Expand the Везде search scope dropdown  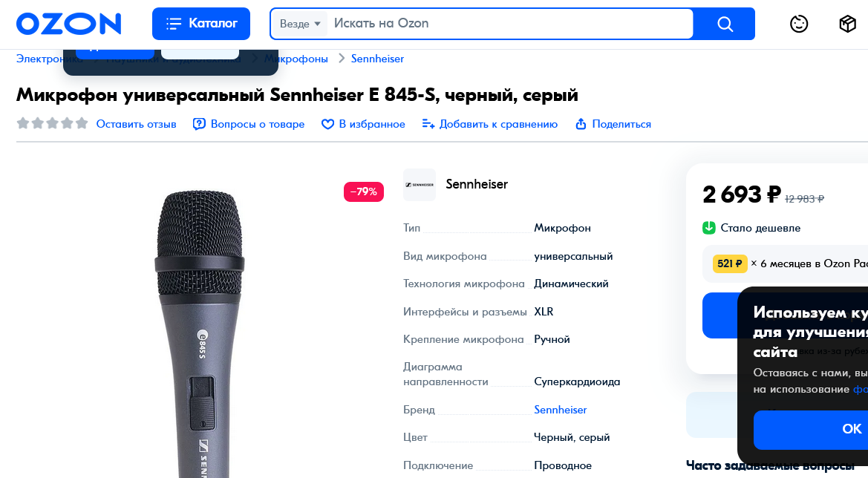(300, 24)
